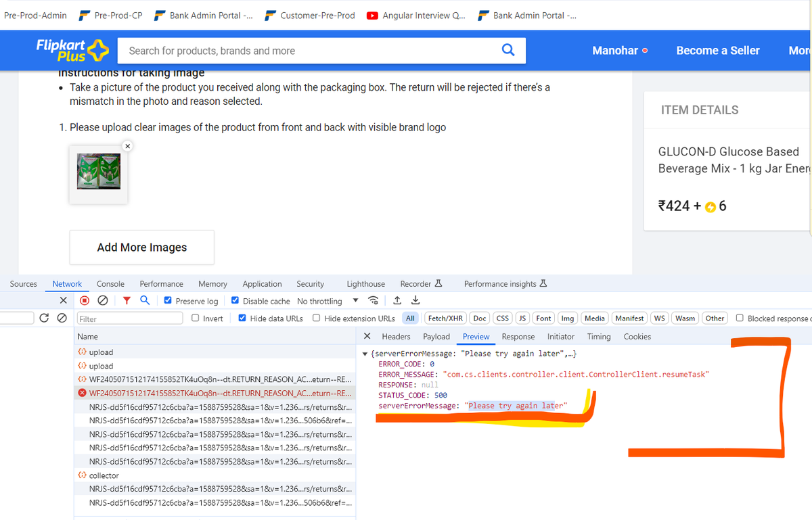Open the Recorder tab
This screenshot has height=520, width=812.
point(421,284)
